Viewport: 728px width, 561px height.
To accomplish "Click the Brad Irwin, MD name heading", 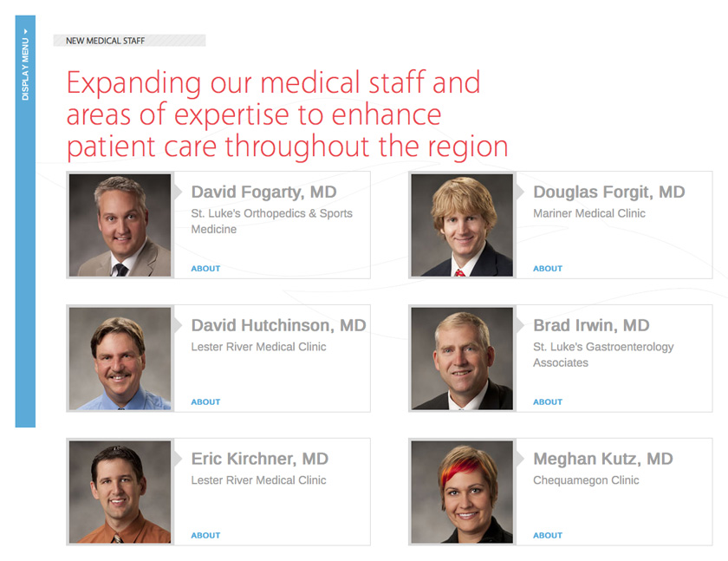I will pos(591,325).
